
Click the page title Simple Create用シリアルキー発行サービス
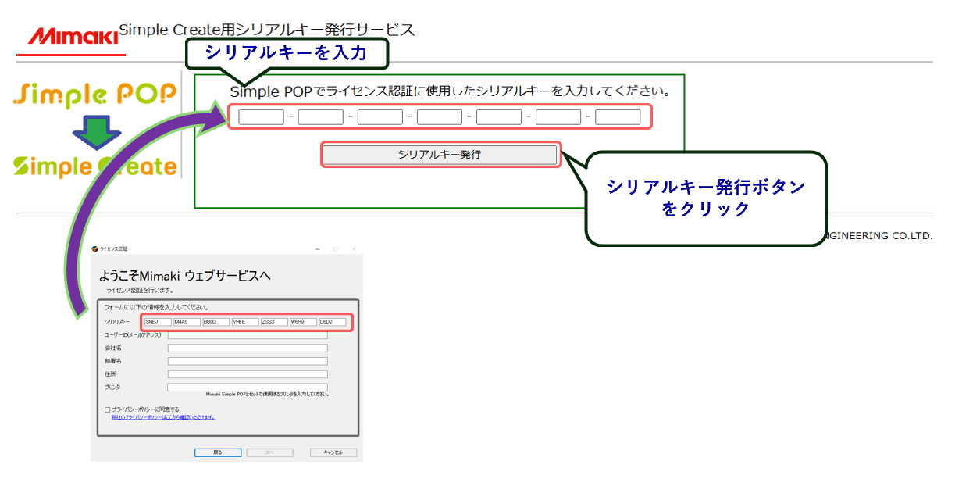click(267, 30)
